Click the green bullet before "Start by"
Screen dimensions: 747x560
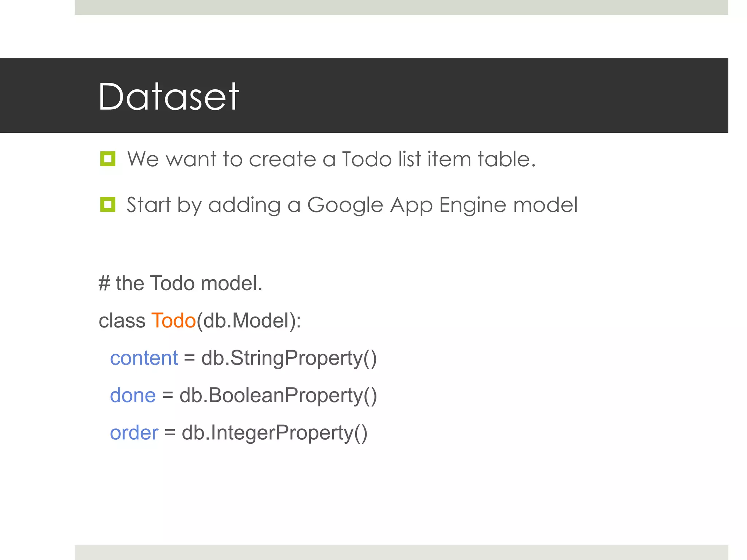click(108, 205)
